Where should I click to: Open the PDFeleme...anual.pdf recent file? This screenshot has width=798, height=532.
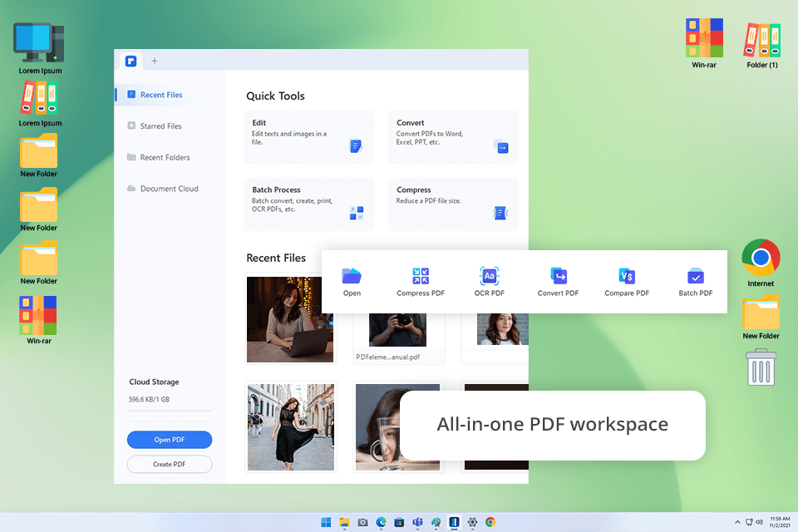click(398, 338)
